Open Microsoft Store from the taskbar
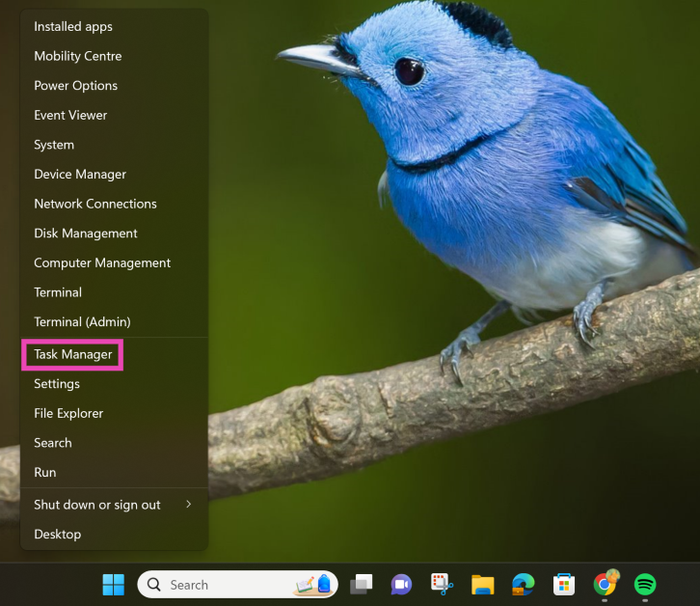 (564, 585)
